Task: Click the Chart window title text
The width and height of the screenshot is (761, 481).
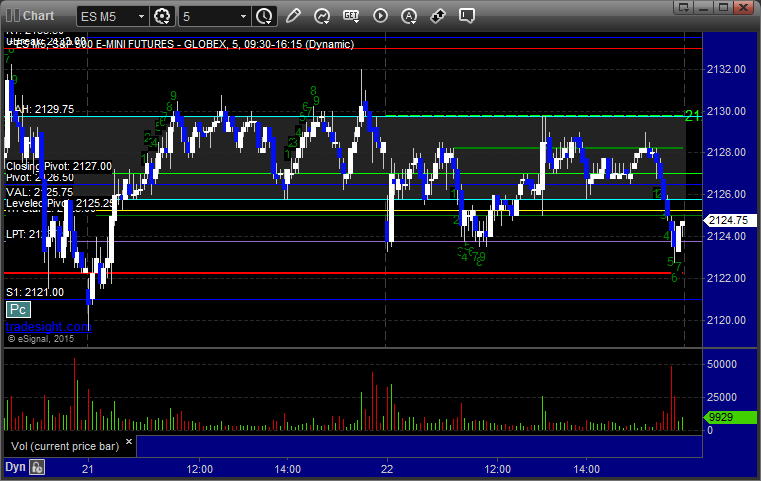Action: (x=38, y=16)
